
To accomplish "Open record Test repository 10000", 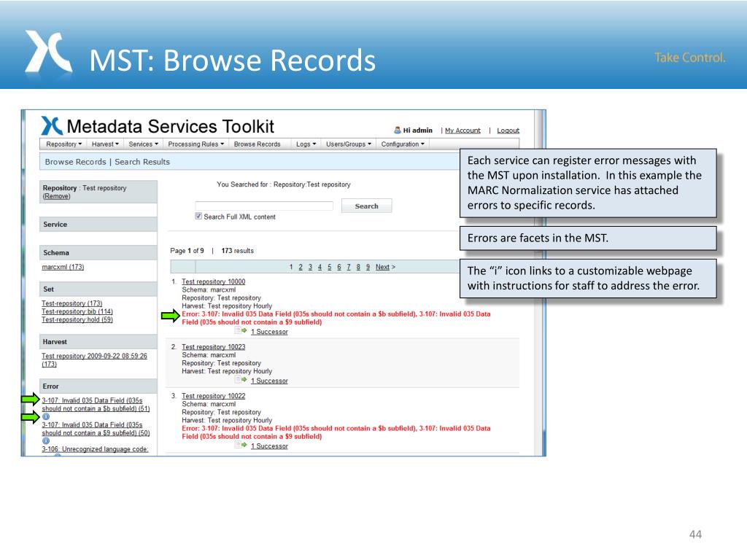I will tap(214, 281).
